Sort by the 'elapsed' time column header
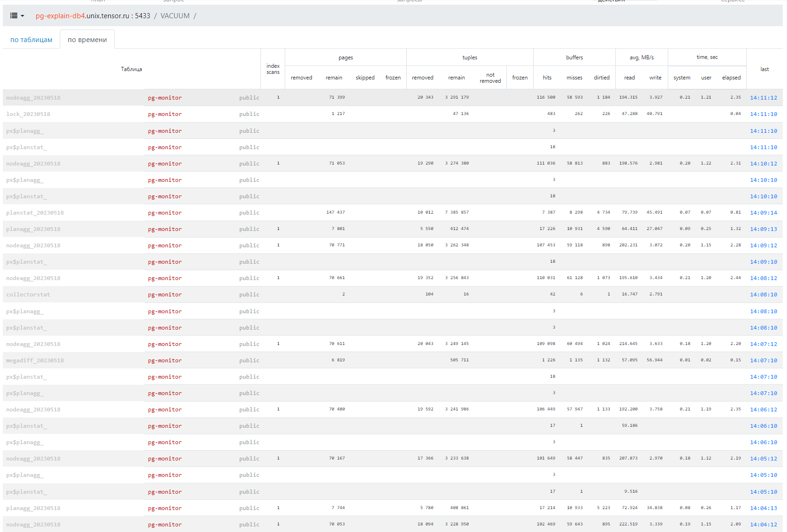This screenshot has width=787, height=532. click(731, 78)
